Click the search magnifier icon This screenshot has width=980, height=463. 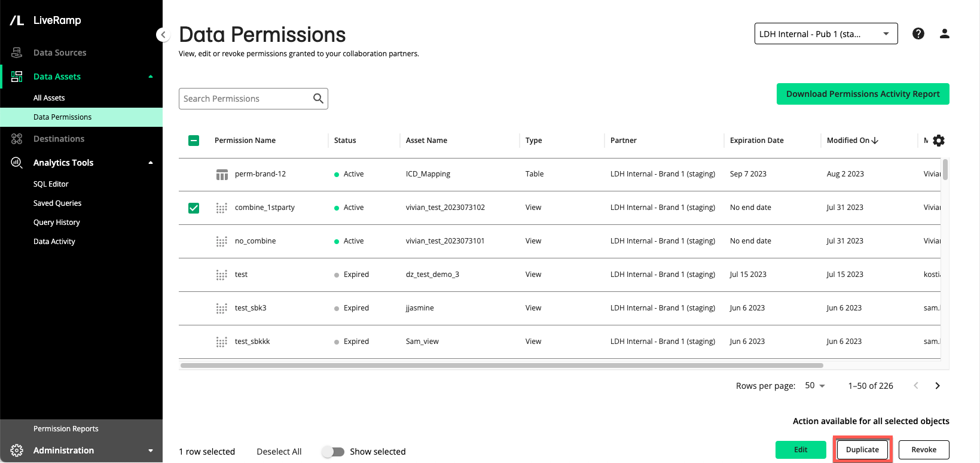pos(318,99)
